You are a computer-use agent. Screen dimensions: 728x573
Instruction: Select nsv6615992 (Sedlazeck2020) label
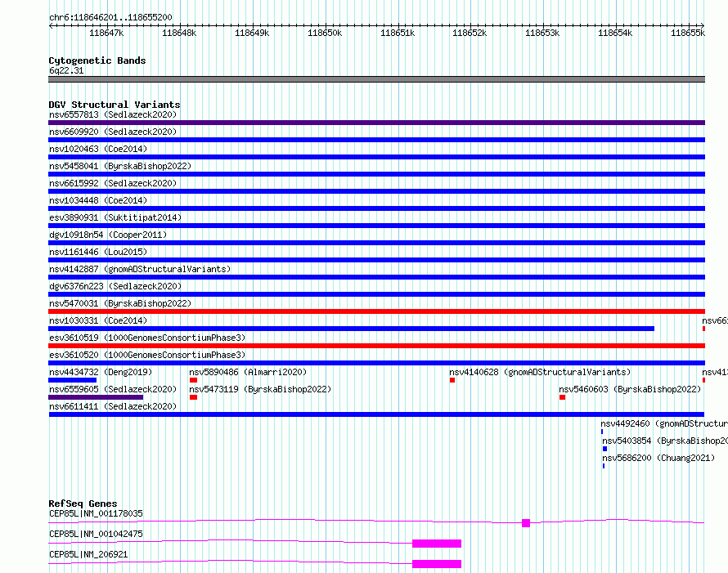tap(113, 183)
